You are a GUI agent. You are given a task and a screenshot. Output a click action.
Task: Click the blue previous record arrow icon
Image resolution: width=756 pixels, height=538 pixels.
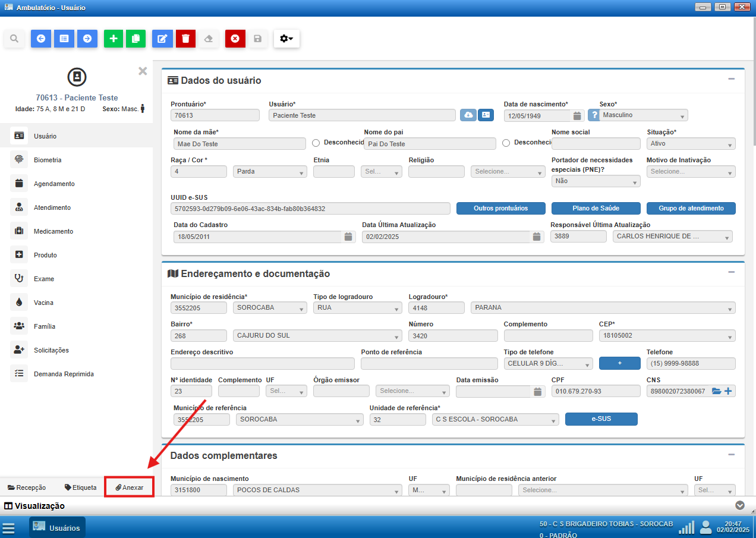pos(40,39)
